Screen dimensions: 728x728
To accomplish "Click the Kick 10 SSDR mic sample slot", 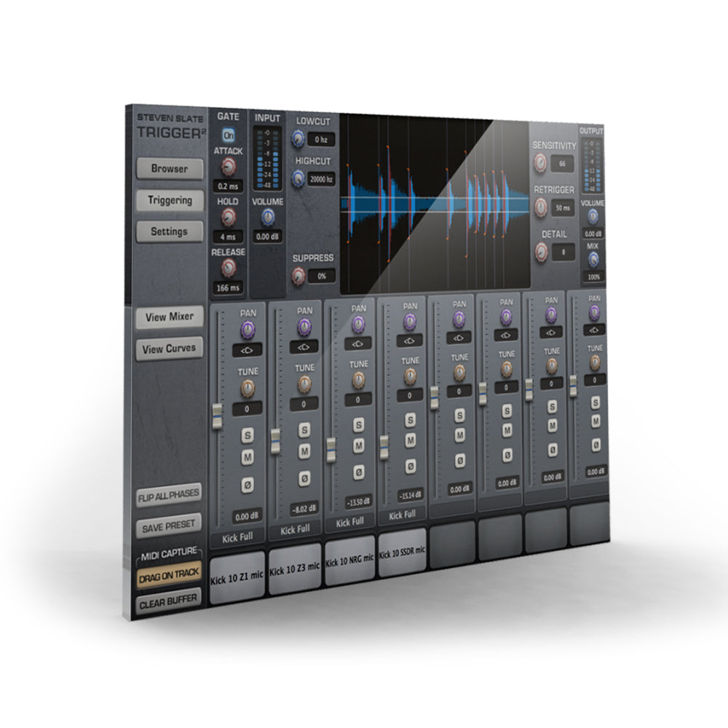I will click(402, 553).
